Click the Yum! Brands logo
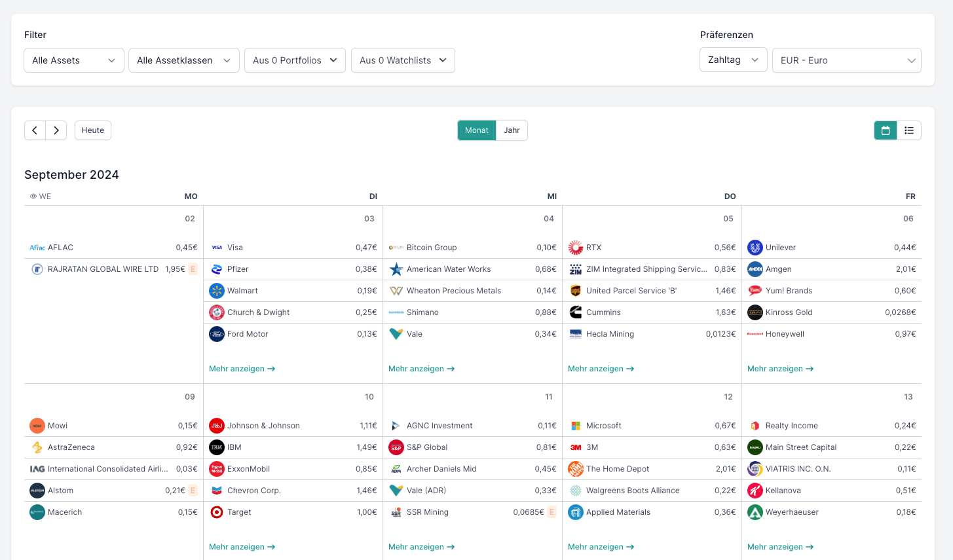This screenshot has height=560, width=953. coord(755,291)
